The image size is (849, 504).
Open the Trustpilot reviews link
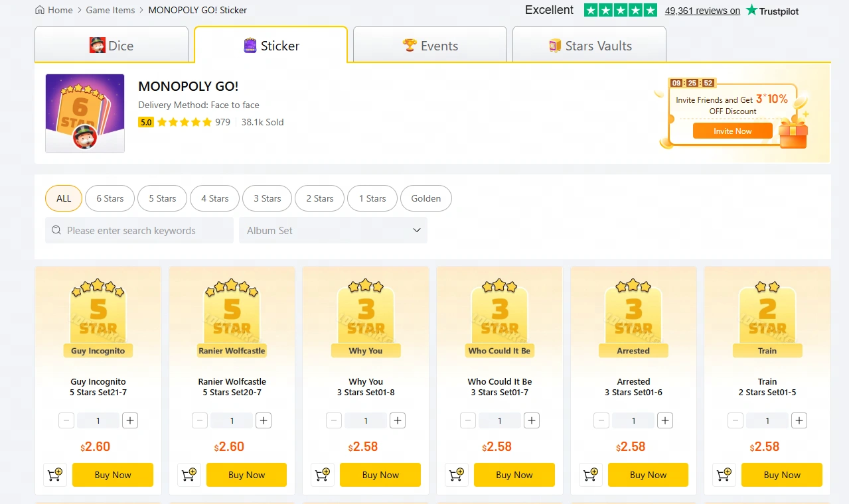(702, 11)
